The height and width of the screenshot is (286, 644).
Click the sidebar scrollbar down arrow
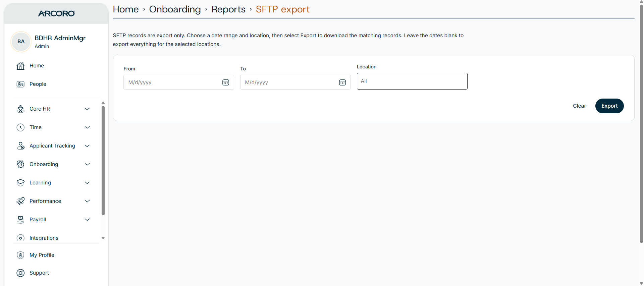pos(103,238)
